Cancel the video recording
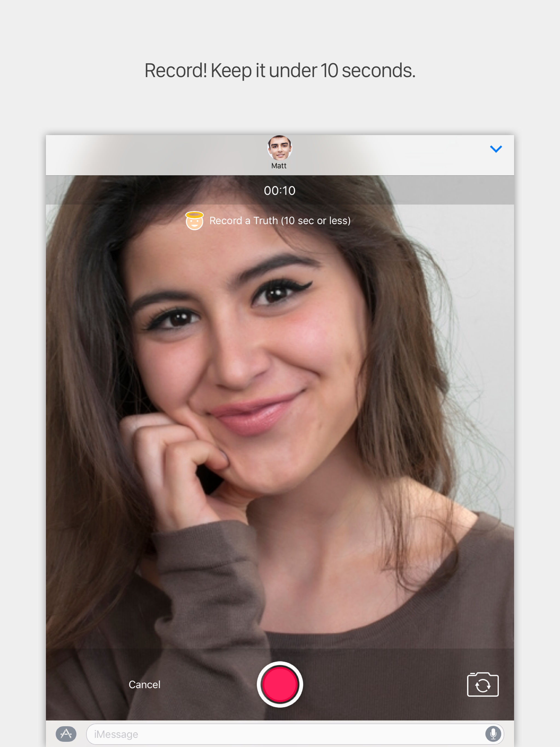Viewport: 560px width, 747px height. pos(144,685)
